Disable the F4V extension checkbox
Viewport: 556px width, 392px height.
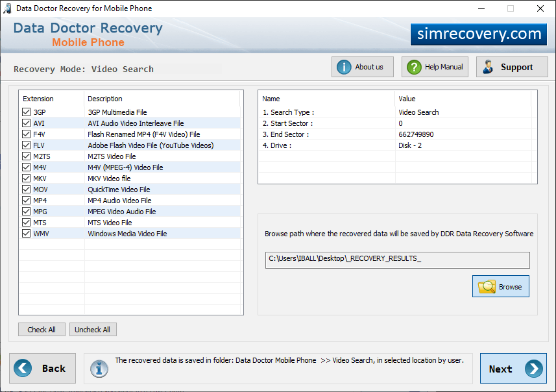tap(26, 134)
